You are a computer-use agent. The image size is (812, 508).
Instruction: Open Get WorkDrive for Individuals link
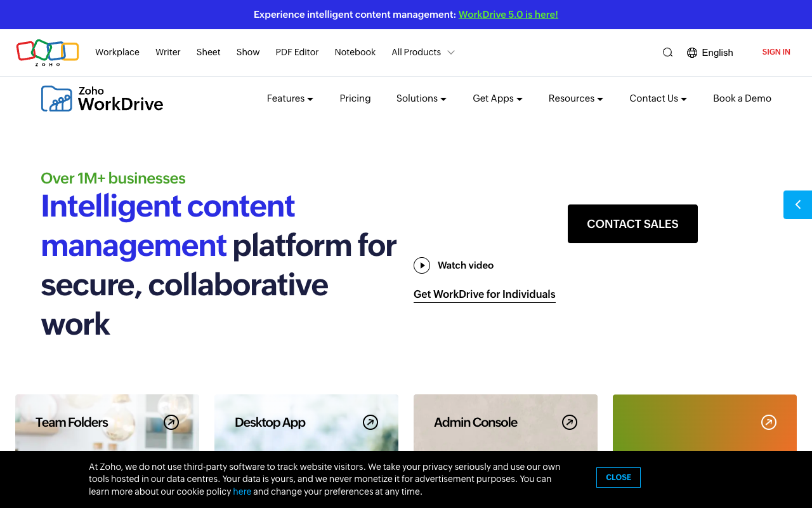(x=485, y=295)
